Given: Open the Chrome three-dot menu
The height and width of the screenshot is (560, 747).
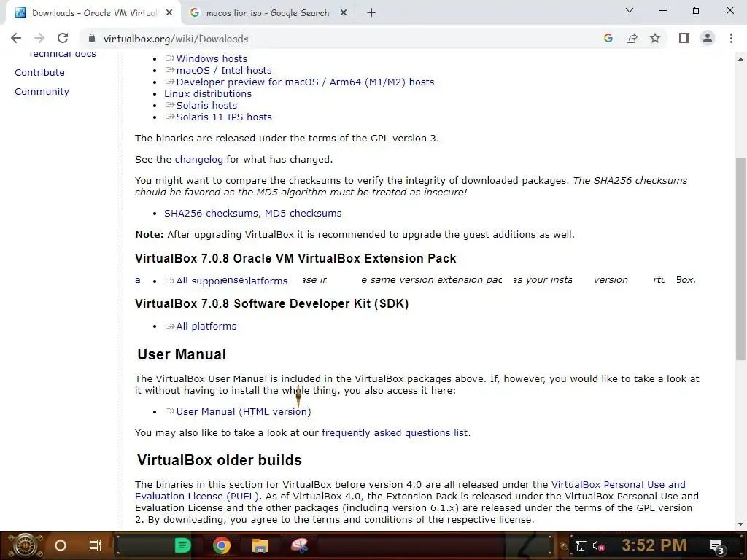Looking at the screenshot, I should [731, 39].
